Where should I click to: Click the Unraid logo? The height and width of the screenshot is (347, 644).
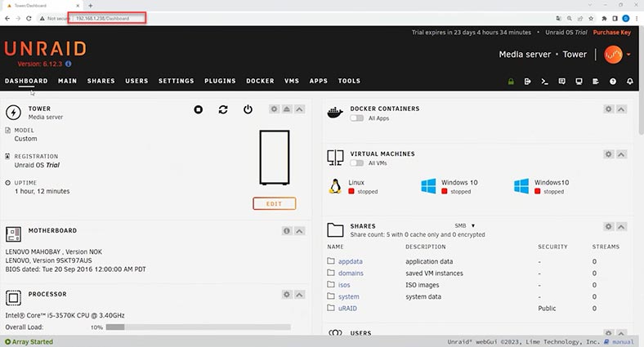[45, 48]
